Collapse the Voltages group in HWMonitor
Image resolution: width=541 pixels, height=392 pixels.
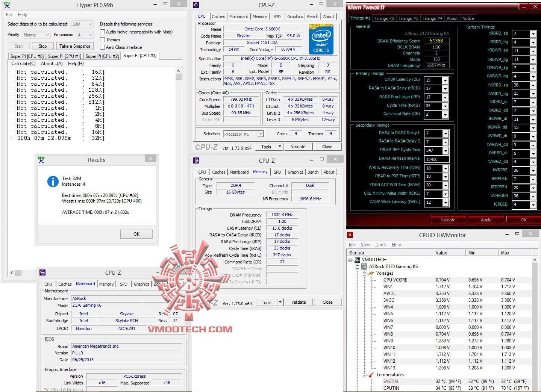coord(364,273)
